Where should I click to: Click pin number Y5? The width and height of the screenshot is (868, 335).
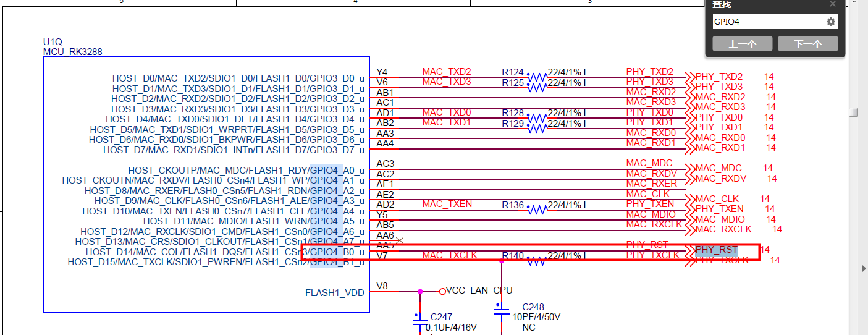click(x=382, y=214)
